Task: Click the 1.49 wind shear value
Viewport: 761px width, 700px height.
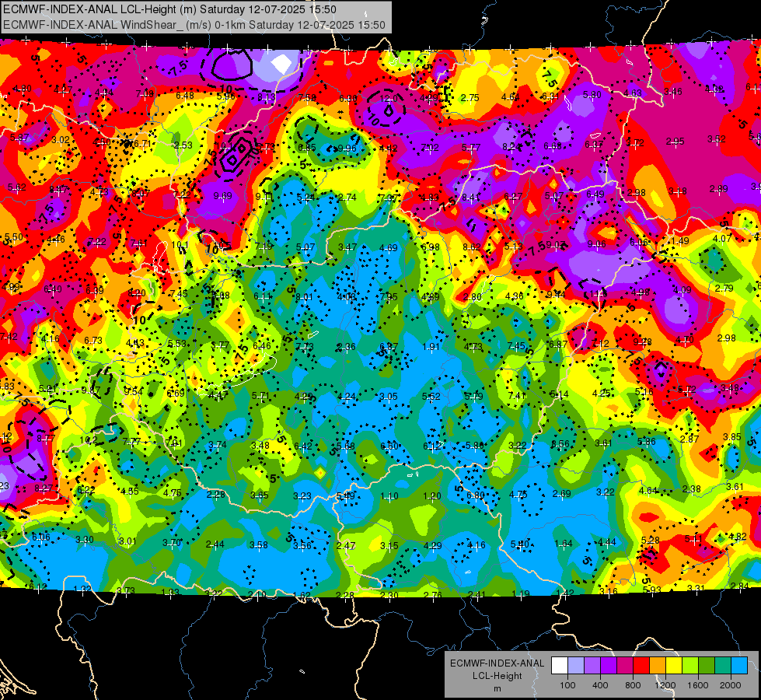Action: tap(680, 241)
